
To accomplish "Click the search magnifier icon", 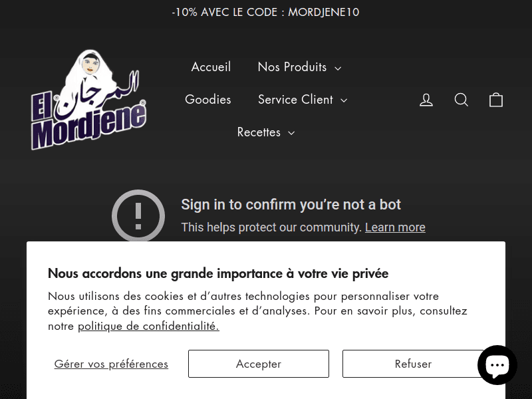I will tap(462, 100).
